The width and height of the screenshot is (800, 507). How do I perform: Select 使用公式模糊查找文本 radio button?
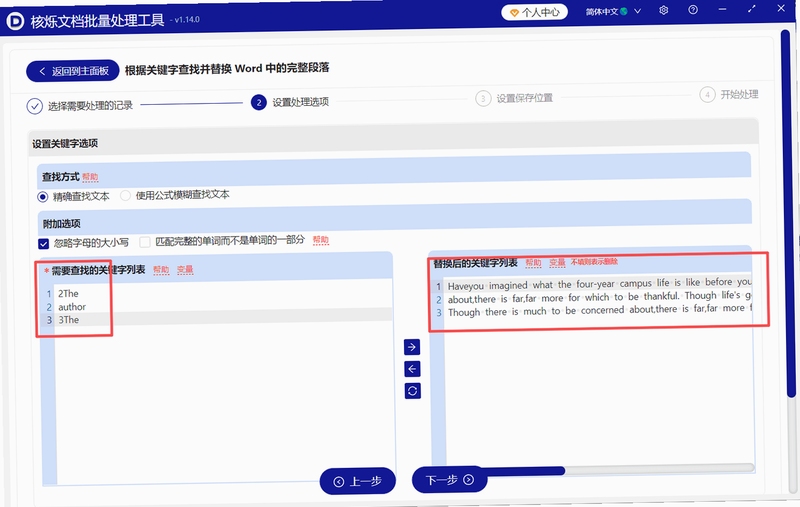click(126, 195)
